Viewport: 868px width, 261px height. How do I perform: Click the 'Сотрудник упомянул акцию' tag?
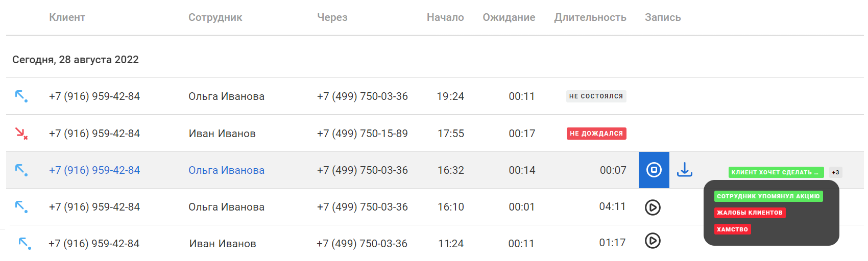(768, 196)
